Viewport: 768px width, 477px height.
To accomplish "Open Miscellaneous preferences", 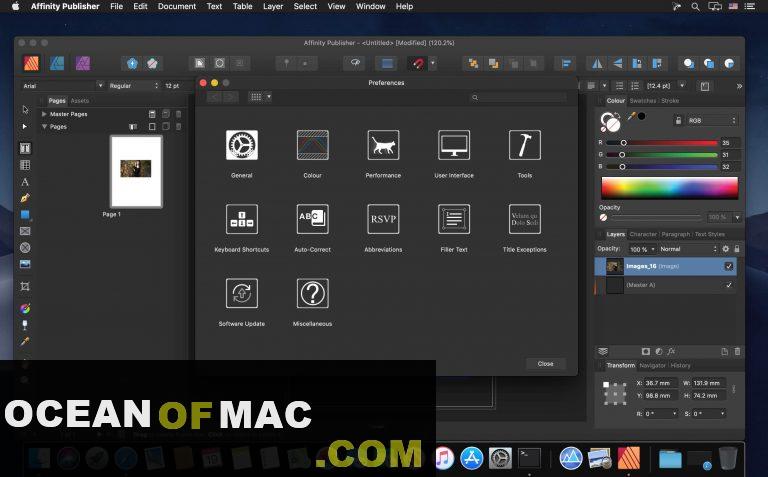I will (312, 293).
